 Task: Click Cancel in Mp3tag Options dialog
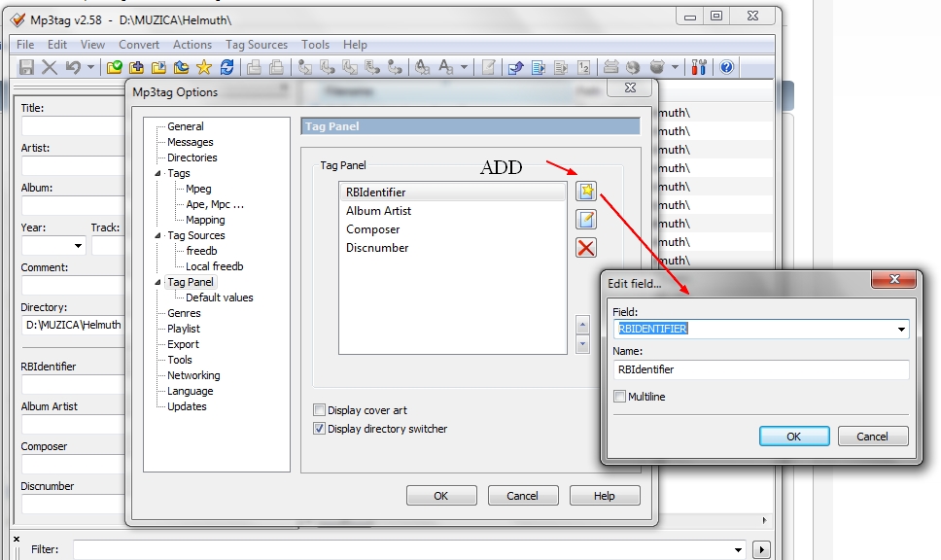(522, 496)
